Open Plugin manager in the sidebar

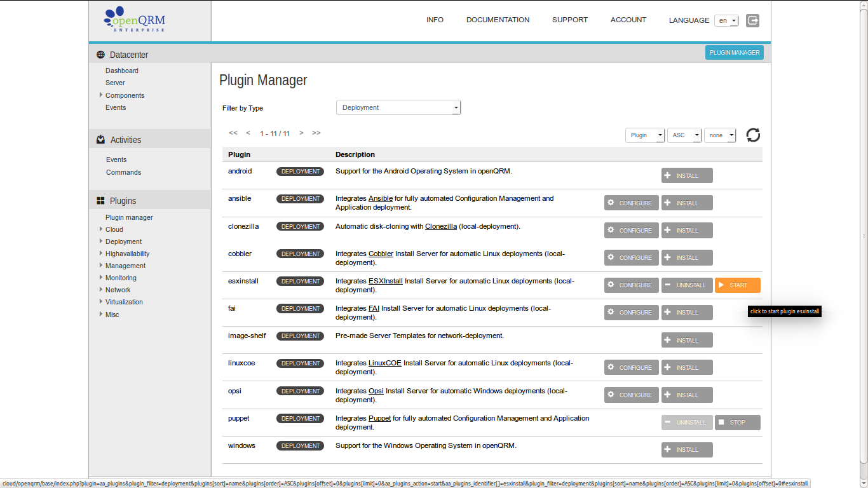tap(129, 217)
